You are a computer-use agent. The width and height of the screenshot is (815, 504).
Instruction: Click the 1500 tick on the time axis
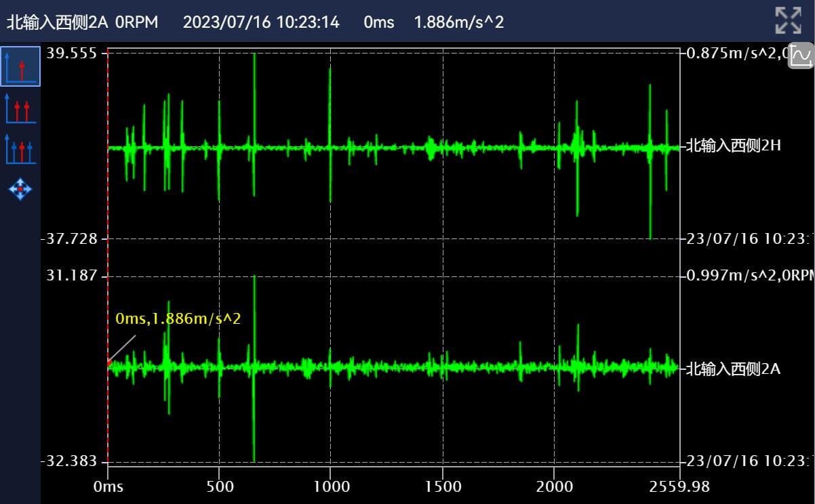(442, 486)
